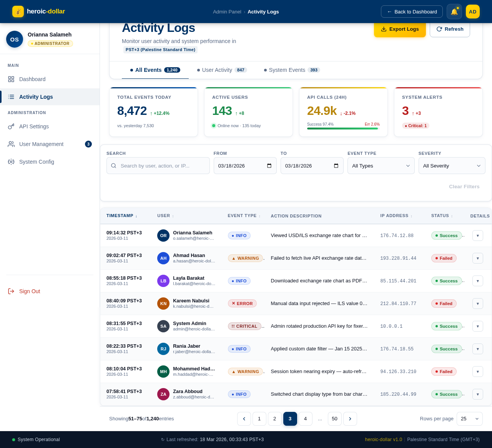Click inside the search input field
The width and height of the screenshot is (492, 448).
coord(158,166)
